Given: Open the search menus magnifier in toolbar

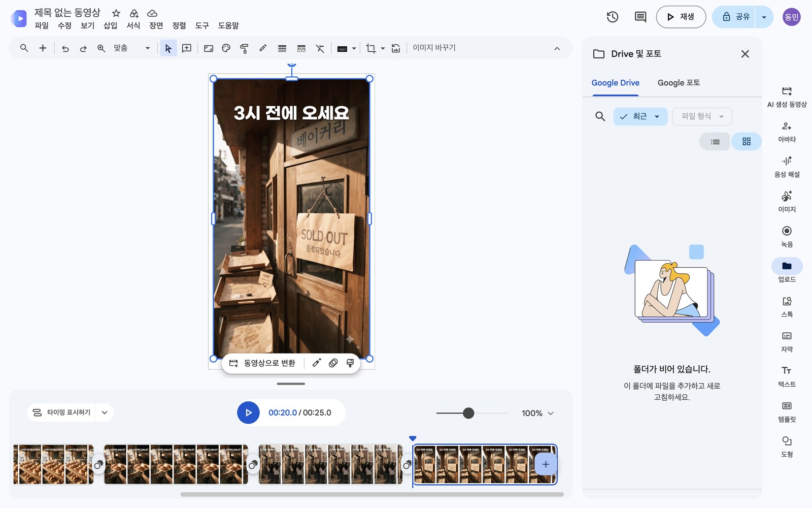Looking at the screenshot, I should 24,48.
